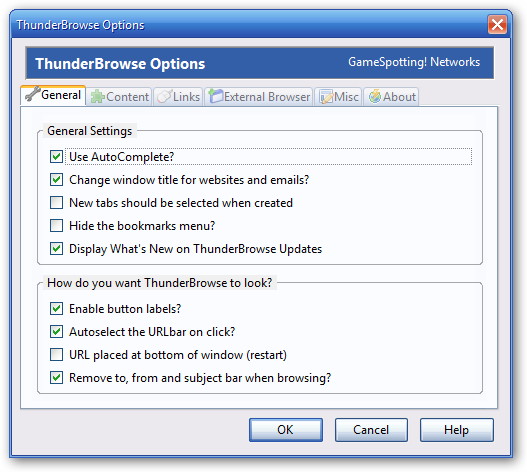Click the green puzzle piece Content icon
The image size is (527, 472).
(x=98, y=97)
